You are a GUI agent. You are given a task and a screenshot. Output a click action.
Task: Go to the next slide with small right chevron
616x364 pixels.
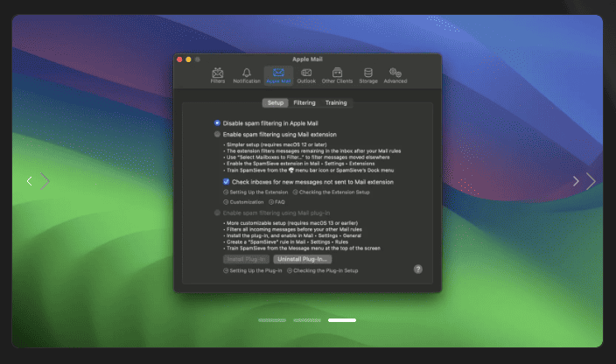coord(576,181)
